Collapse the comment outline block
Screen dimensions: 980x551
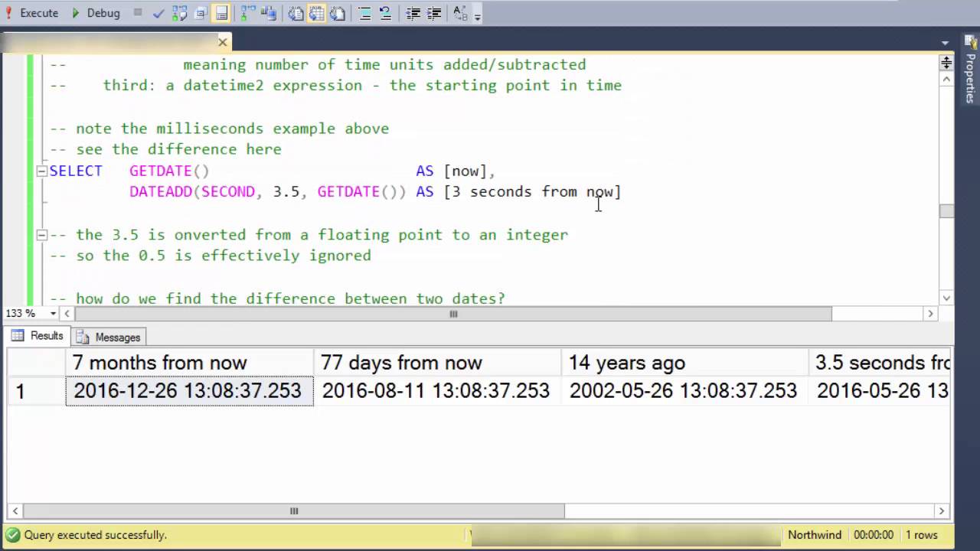(41, 235)
